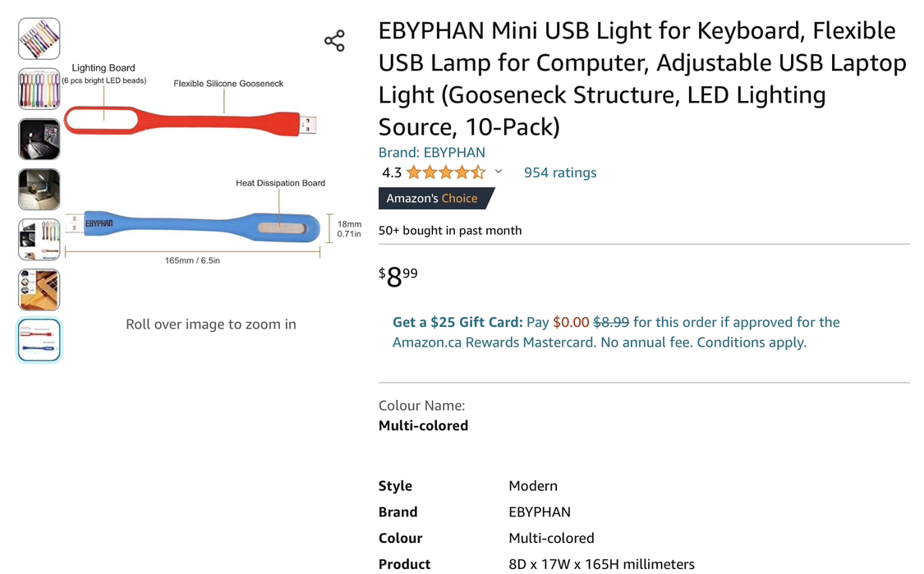Click the share icon
This screenshot has width=924, height=574.
[334, 39]
